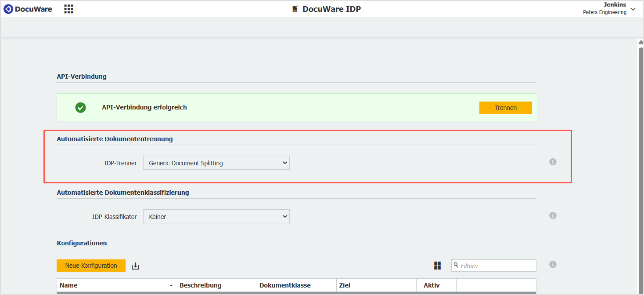Click the info icon beside Konfigurationen filter

click(x=553, y=264)
